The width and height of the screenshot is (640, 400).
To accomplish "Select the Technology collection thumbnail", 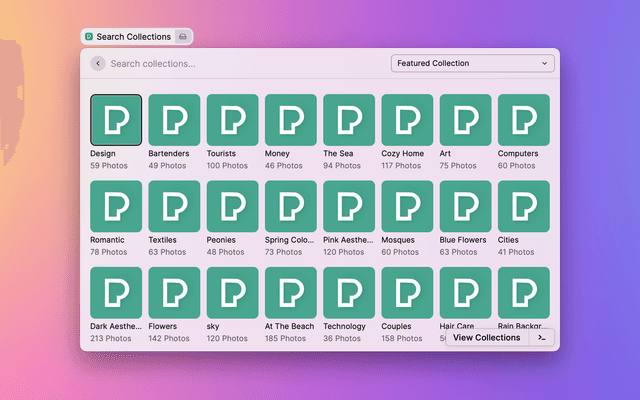I will [349, 293].
